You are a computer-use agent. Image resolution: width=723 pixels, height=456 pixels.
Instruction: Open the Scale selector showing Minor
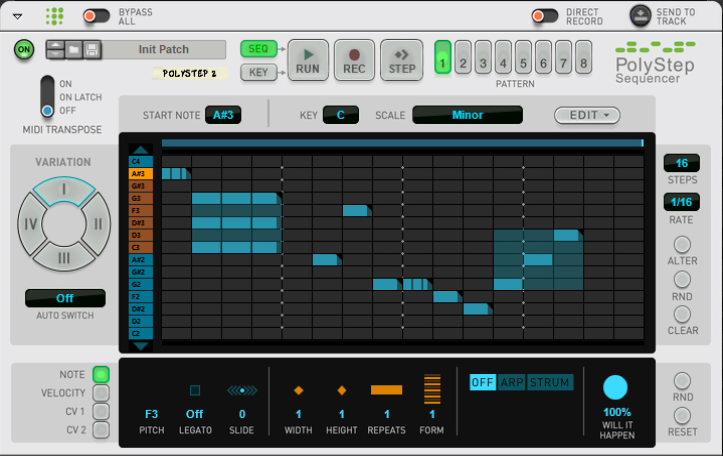point(467,115)
